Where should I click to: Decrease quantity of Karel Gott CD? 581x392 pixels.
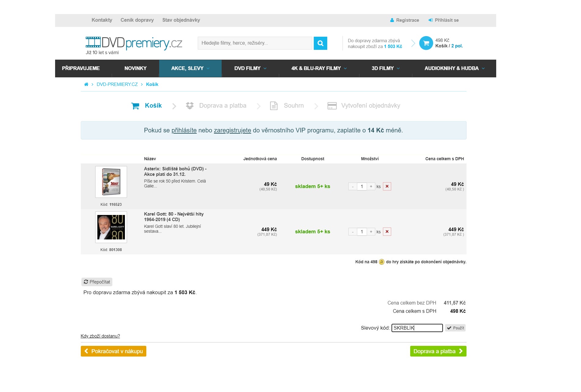tap(353, 232)
